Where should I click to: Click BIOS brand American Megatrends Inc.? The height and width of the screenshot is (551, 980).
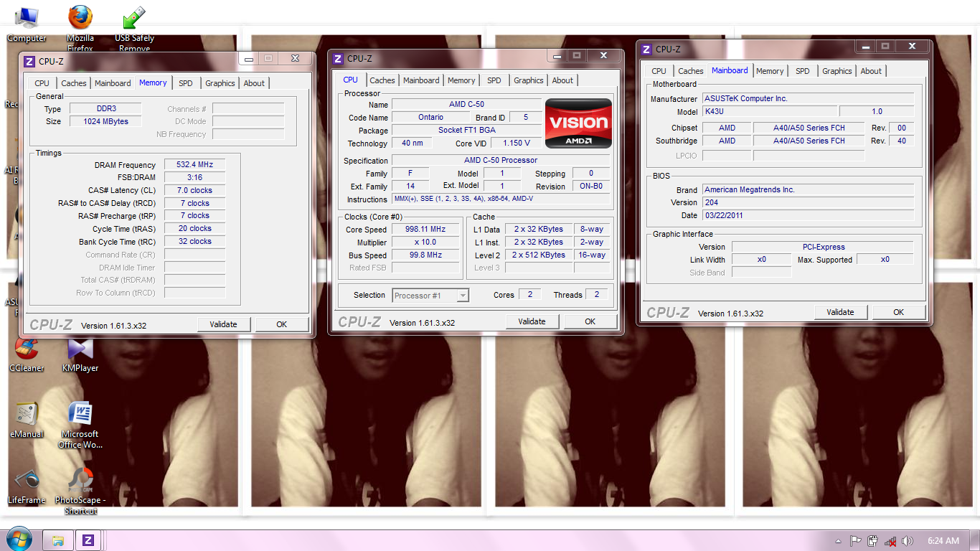click(808, 190)
